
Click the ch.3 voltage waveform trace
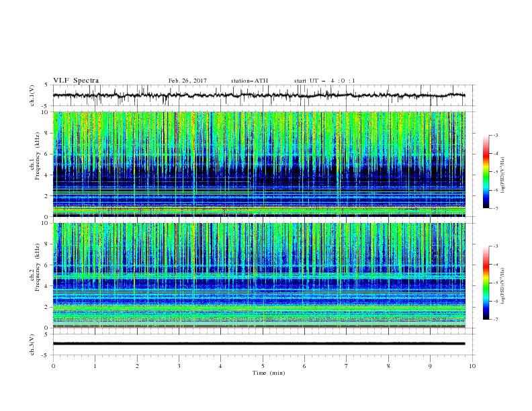tap(259, 344)
